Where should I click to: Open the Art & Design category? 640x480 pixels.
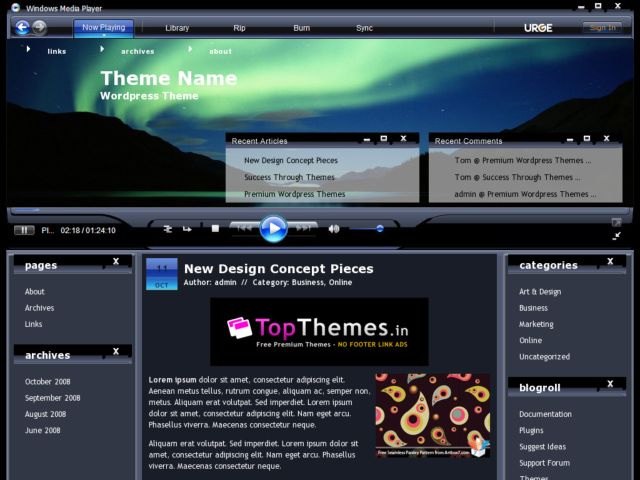pyautogui.click(x=540, y=292)
